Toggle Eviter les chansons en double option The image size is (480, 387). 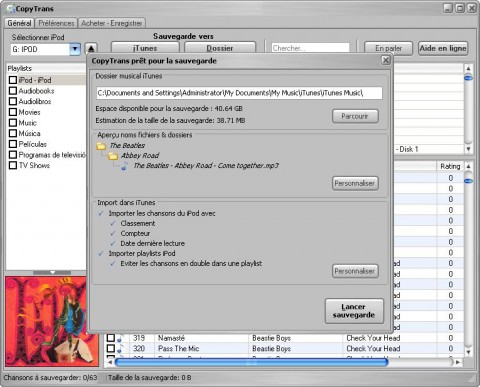(x=113, y=263)
